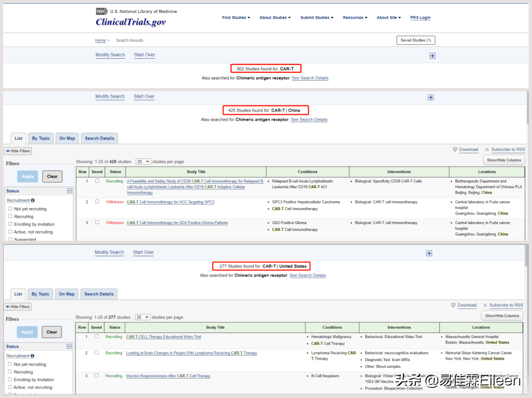Hide Filters using the arrow button

[18, 151]
